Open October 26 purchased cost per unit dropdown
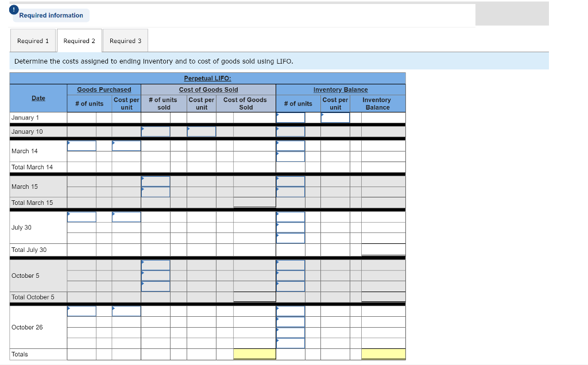The height and width of the screenshot is (365, 588). tap(126, 311)
